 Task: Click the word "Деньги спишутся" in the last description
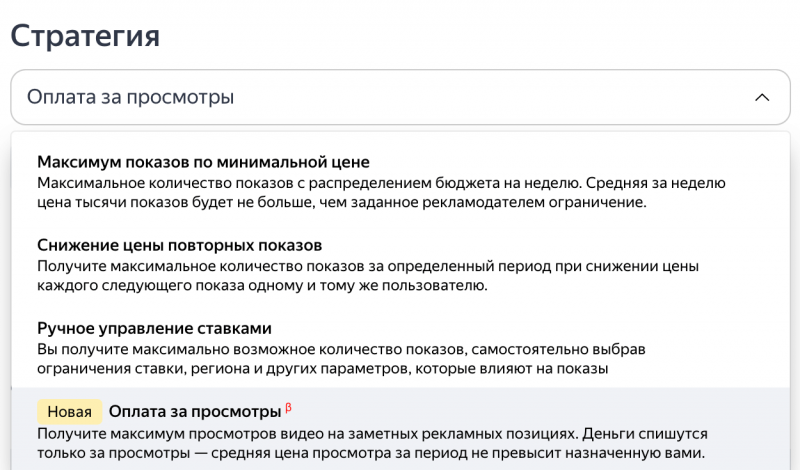coord(646,432)
